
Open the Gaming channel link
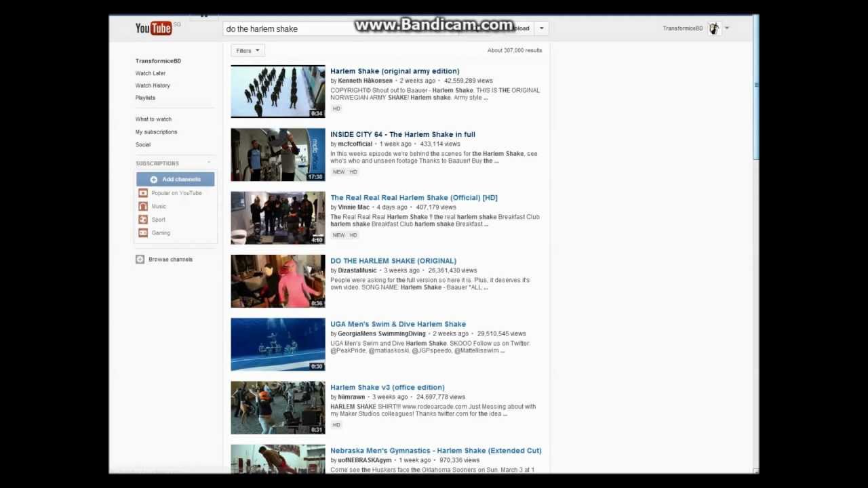point(161,232)
